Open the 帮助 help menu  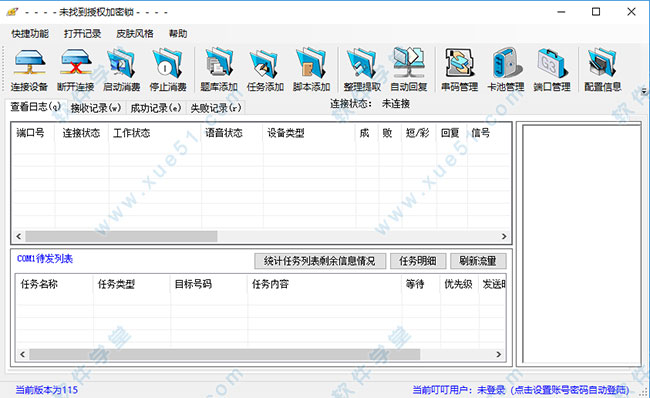click(178, 34)
